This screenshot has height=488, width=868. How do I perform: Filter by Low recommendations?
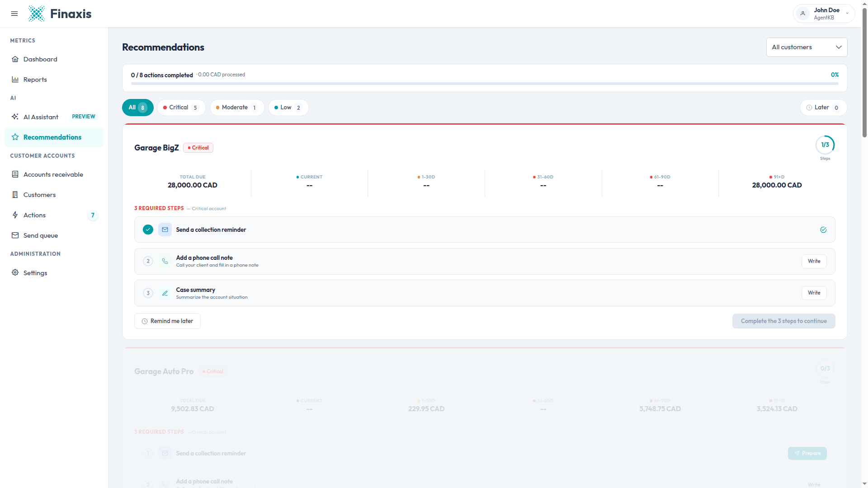[x=288, y=108]
